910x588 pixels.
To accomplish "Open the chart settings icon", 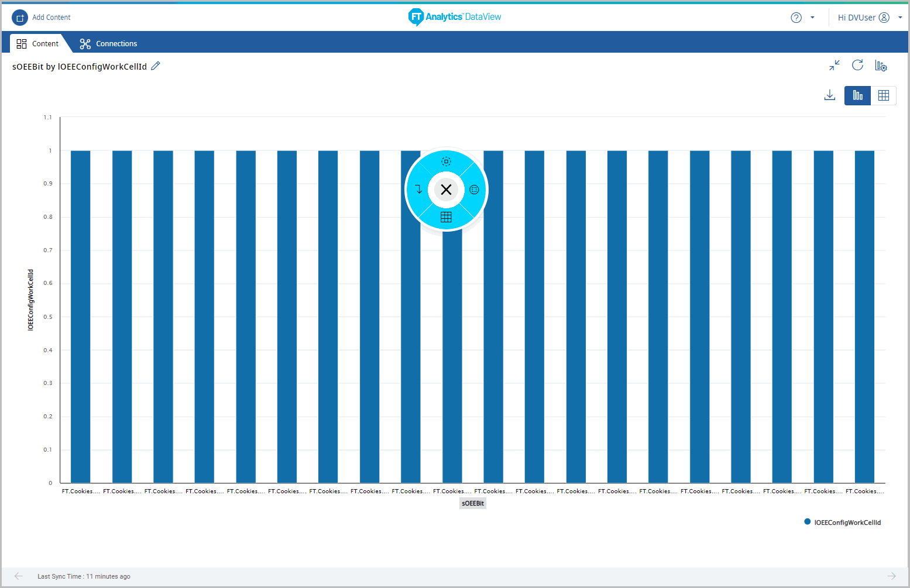I will (881, 66).
